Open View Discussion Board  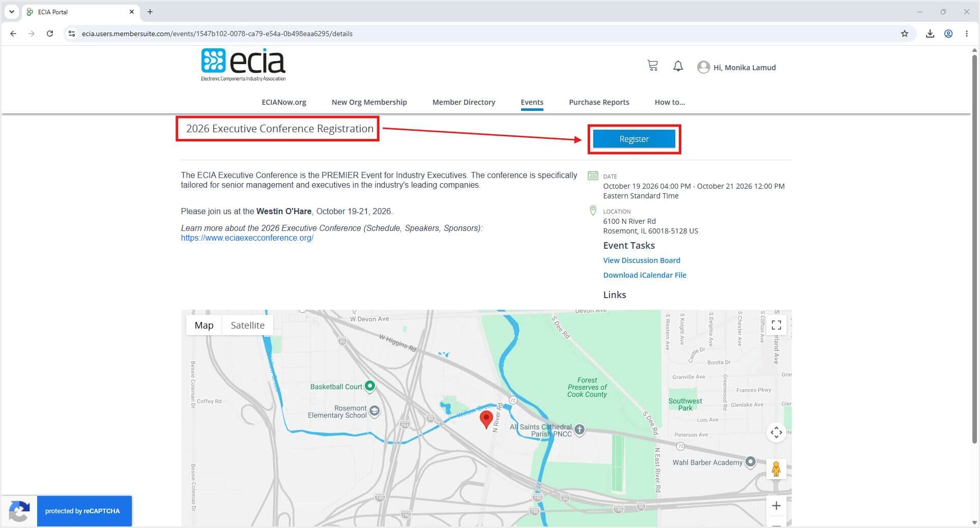click(641, 260)
